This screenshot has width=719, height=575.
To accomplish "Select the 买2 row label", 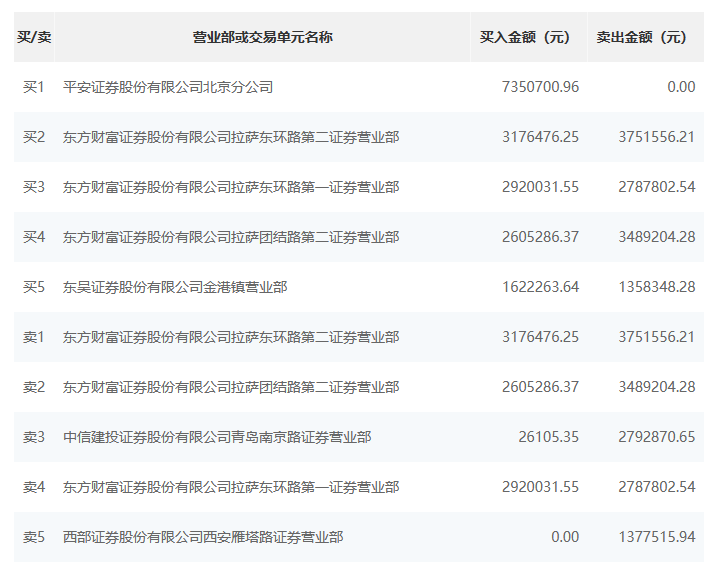I will (33, 137).
